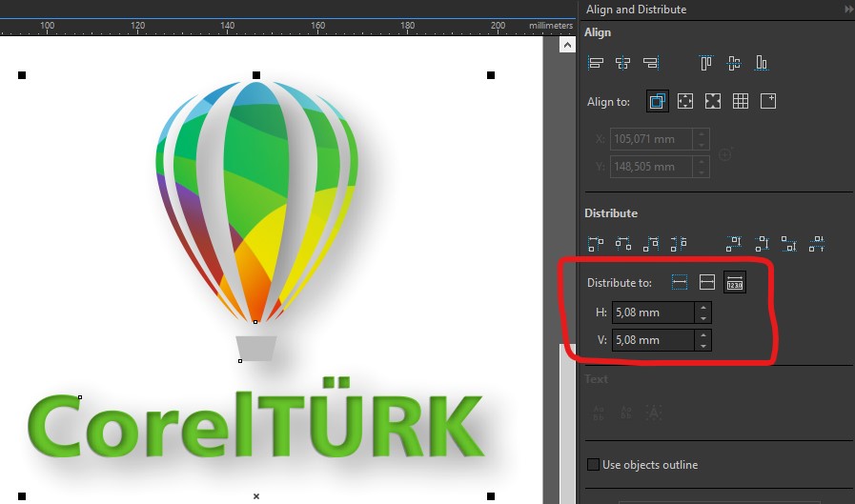Select Align to specified point option
Screen dimensions: 855x504
768,101
